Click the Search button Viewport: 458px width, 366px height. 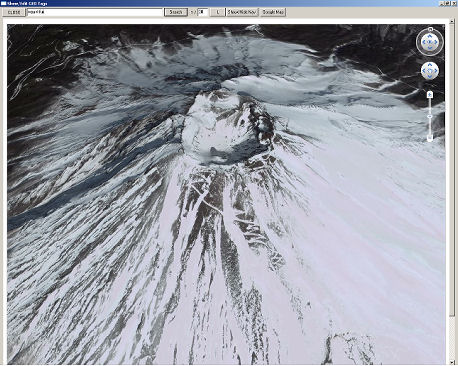click(176, 12)
